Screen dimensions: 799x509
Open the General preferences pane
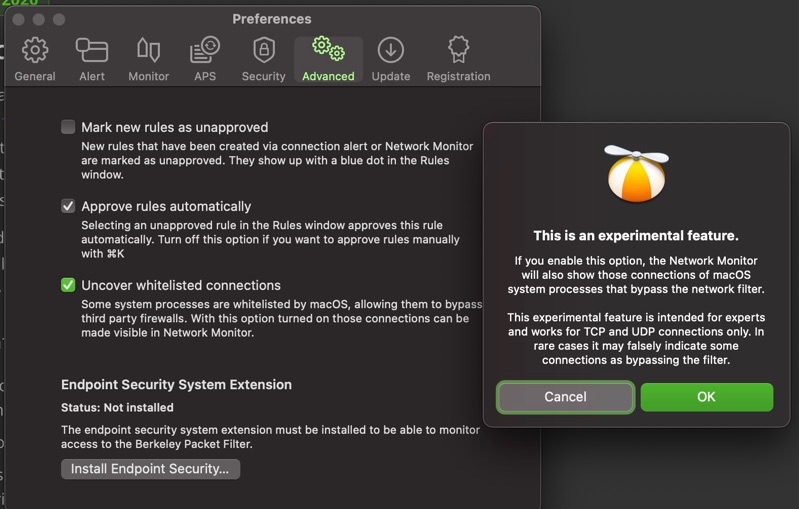tap(35, 59)
